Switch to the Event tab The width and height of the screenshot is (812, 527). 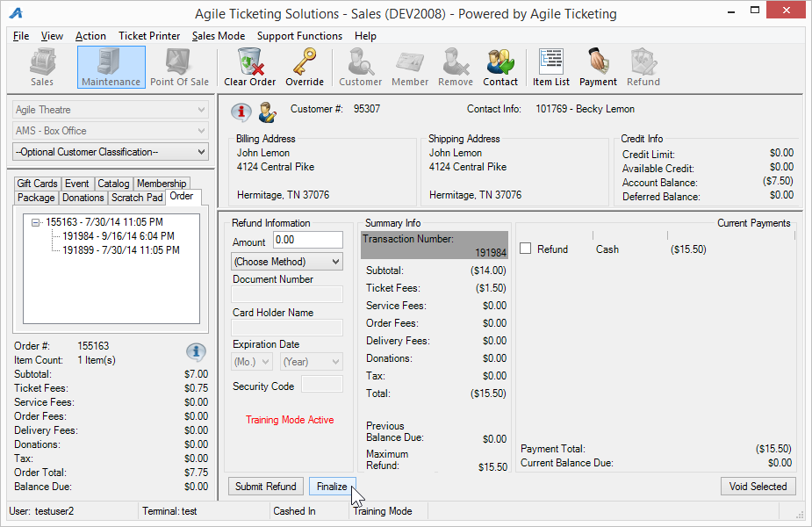[76, 184]
